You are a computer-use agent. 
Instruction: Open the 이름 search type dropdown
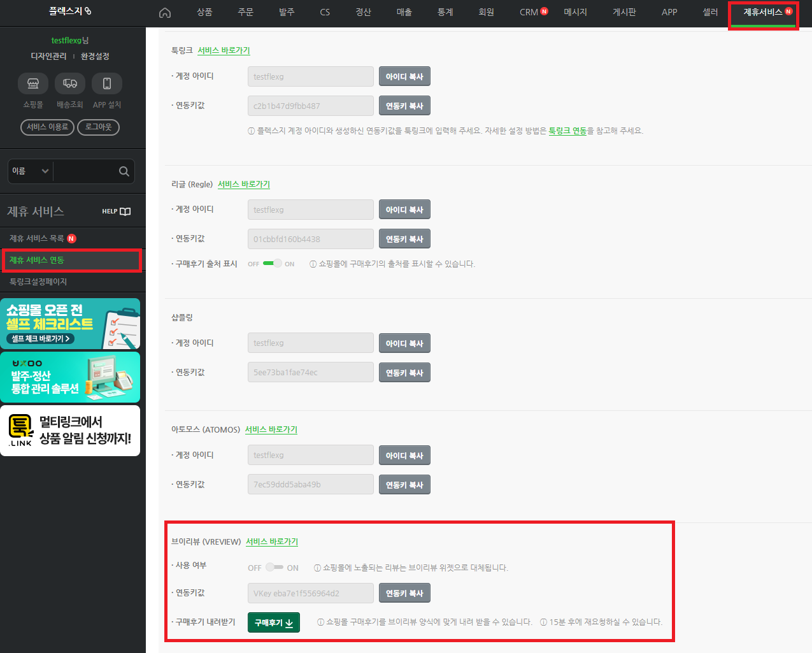tap(31, 171)
